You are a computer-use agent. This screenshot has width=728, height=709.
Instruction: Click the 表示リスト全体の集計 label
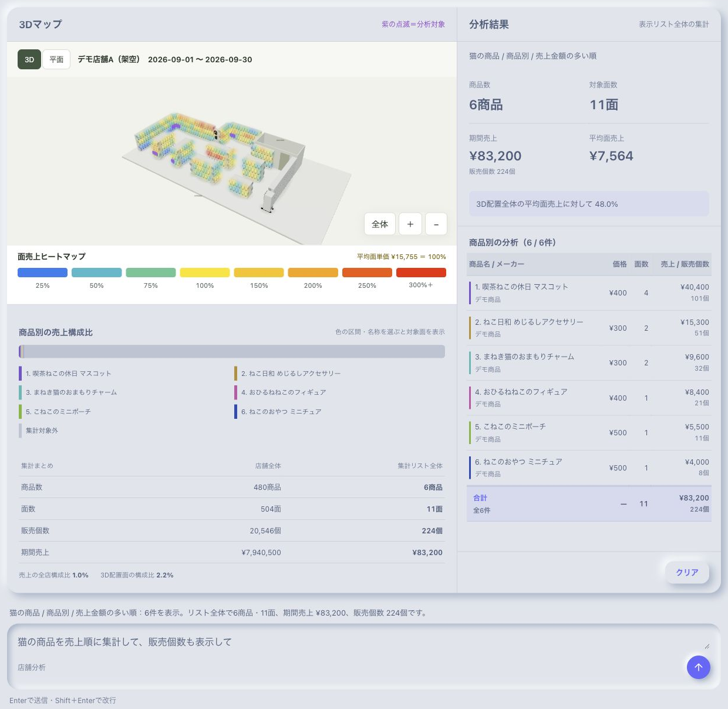pyautogui.click(x=674, y=24)
